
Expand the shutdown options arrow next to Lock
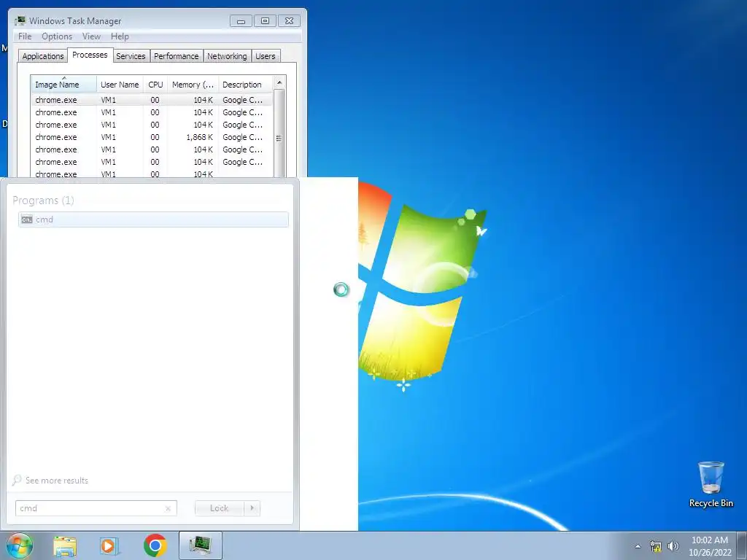[252, 508]
